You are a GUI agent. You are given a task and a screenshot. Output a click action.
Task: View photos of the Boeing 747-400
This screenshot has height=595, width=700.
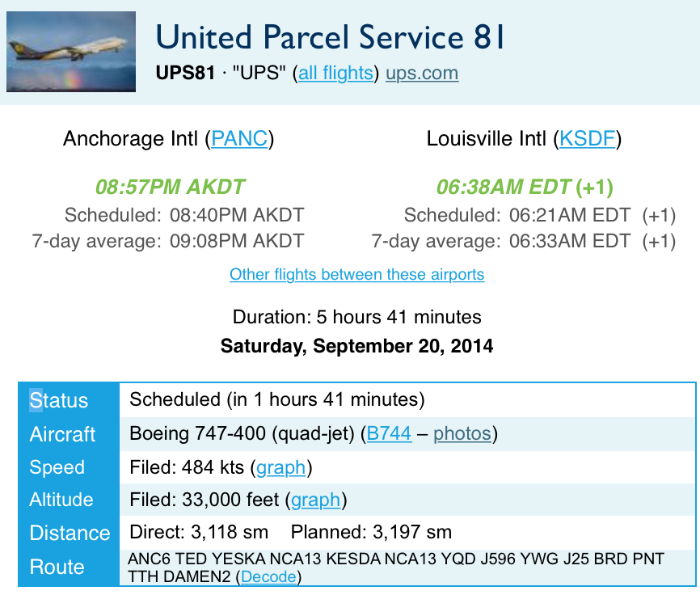(x=462, y=434)
